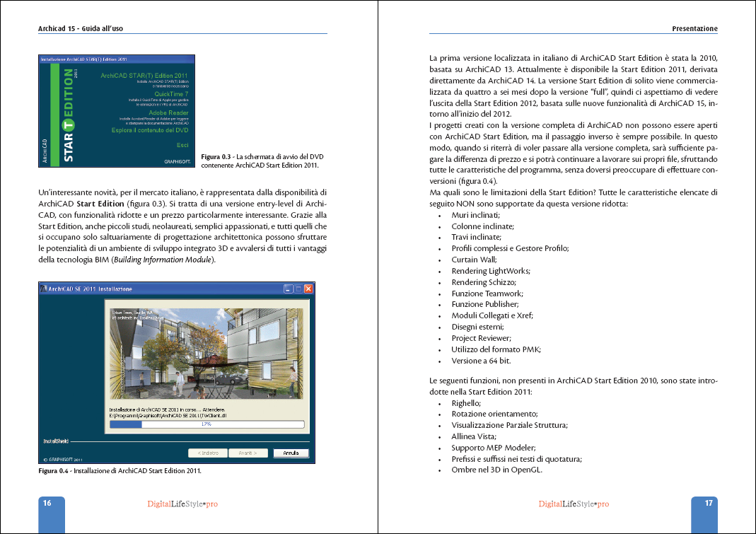Click the installation progress bar at 17%

click(207, 424)
